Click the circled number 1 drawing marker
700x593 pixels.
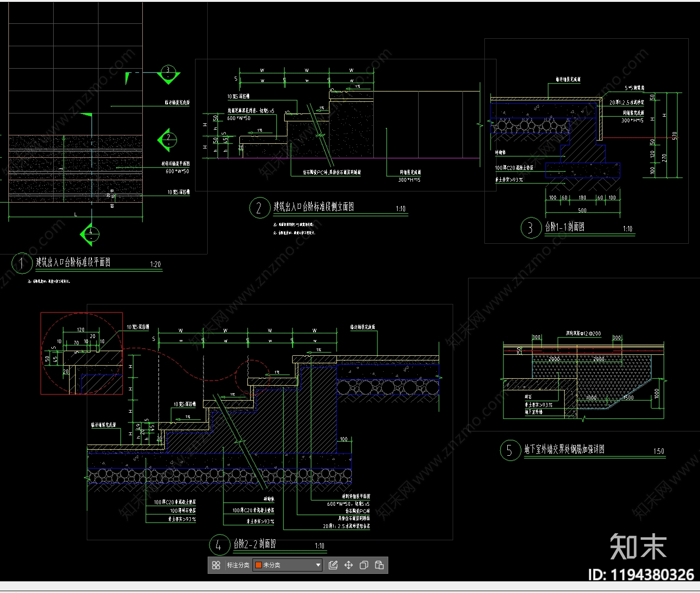point(21,263)
